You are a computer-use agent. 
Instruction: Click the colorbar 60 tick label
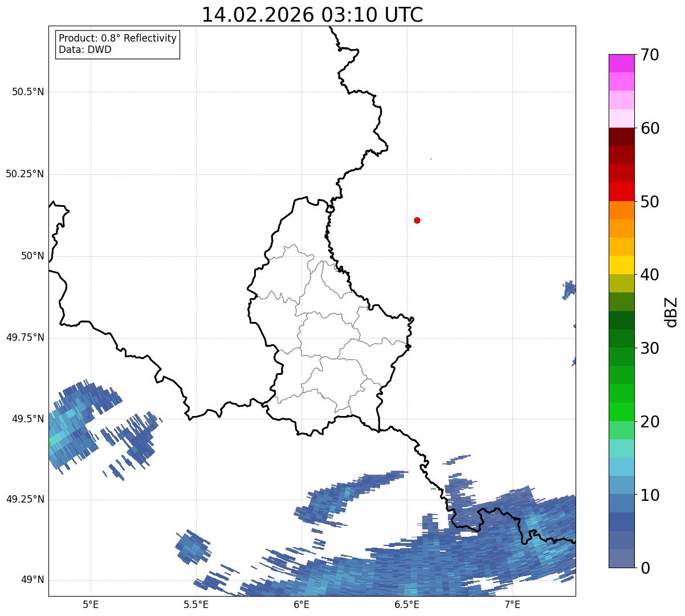pyautogui.click(x=650, y=128)
